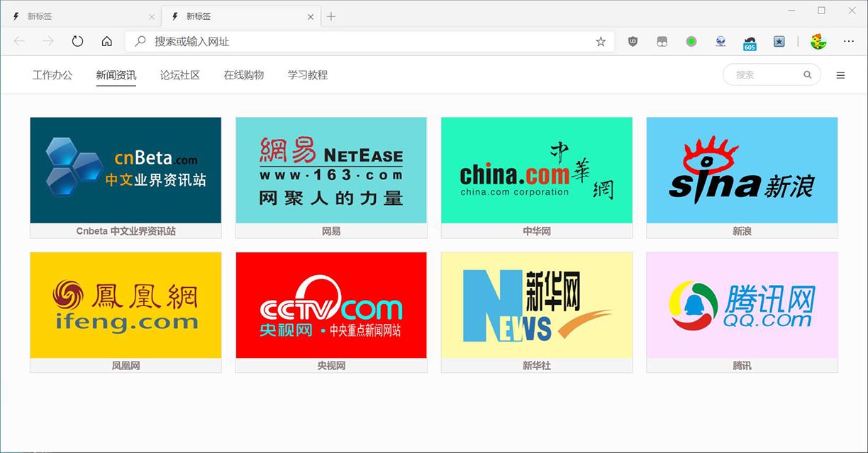Click the Cnbeta 中文业界资讯站 label
The image size is (868, 453).
coord(126,231)
